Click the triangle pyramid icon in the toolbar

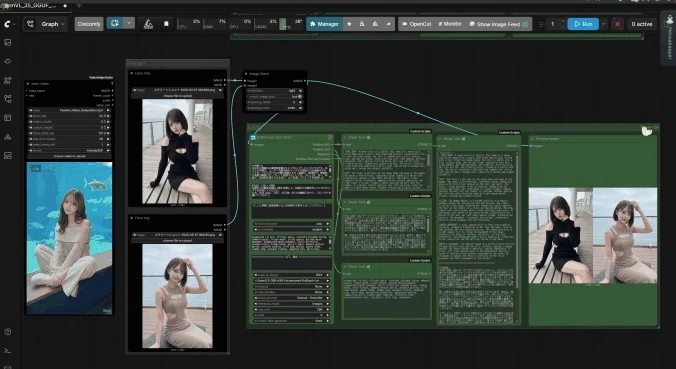pyautogui.click(x=148, y=24)
